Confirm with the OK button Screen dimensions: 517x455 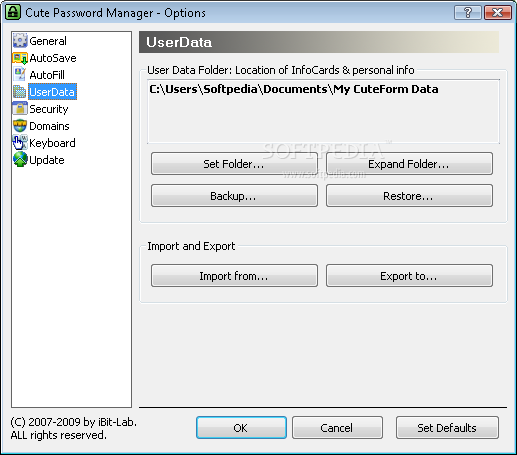point(241,428)
